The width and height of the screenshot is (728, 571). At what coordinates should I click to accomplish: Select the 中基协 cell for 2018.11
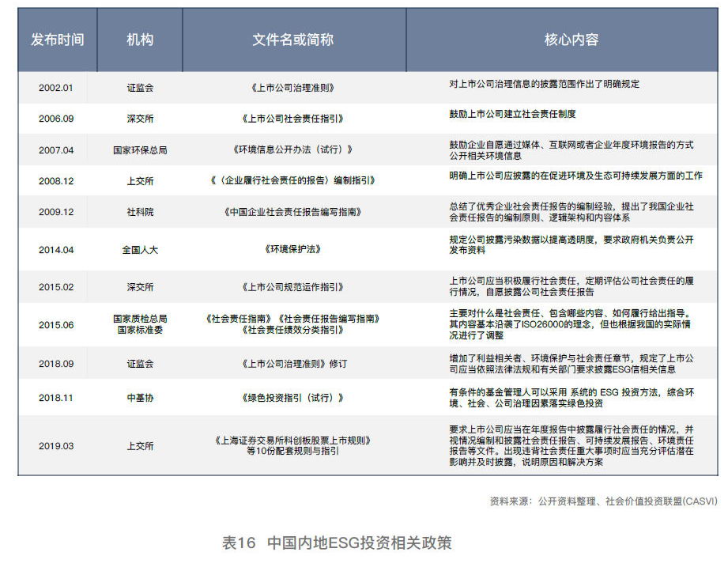tap(138, 398)
